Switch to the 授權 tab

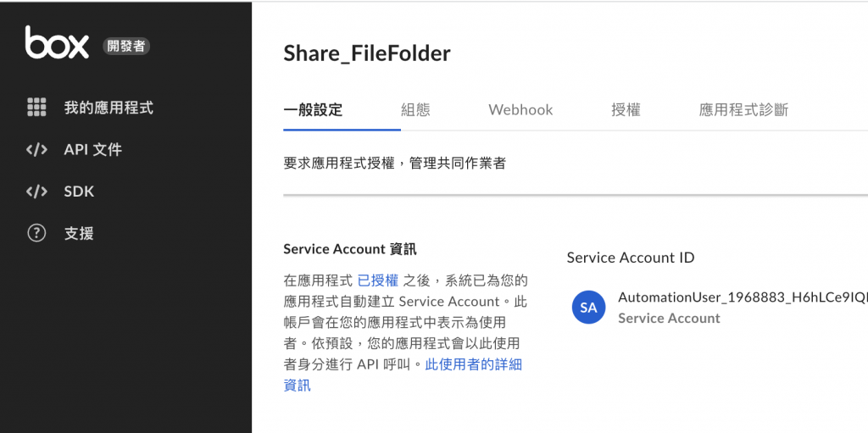click(x=626, y=109)
